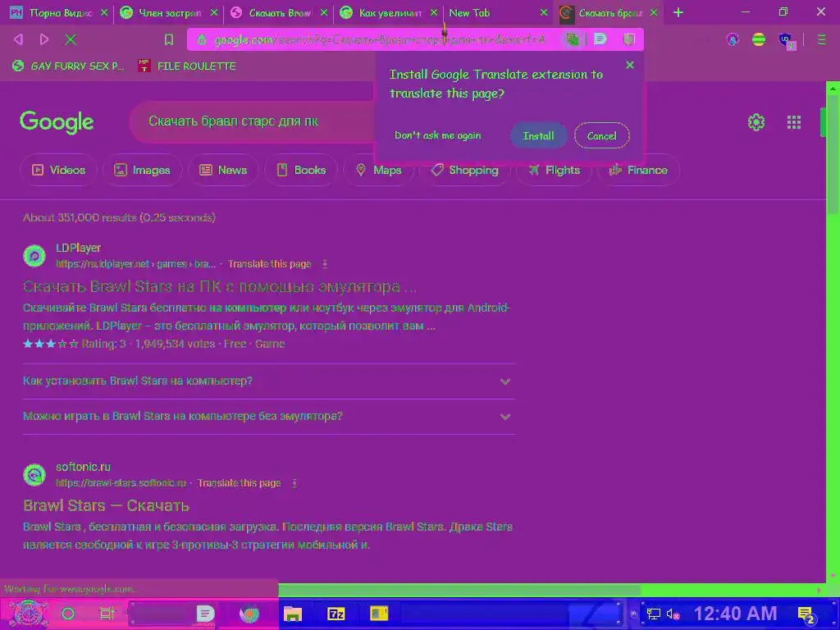The image size is (840, 630).
Task: Click the LDPlayer site favicon
Action: 34,256
